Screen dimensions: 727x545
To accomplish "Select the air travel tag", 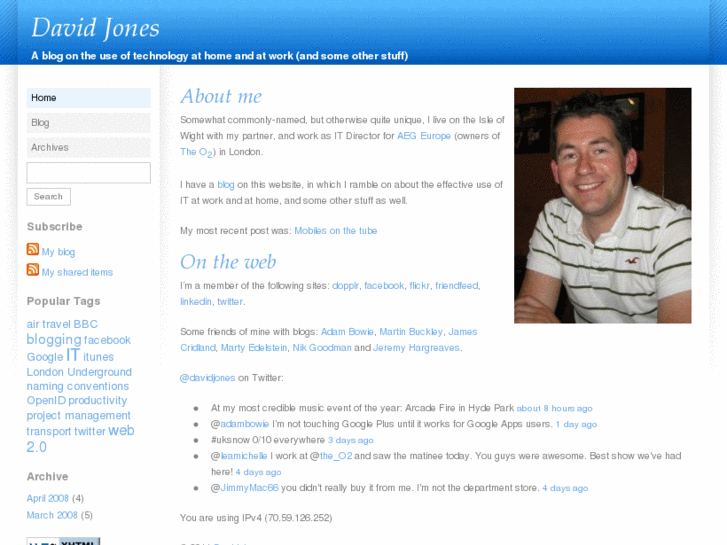I will coord(48,324).
